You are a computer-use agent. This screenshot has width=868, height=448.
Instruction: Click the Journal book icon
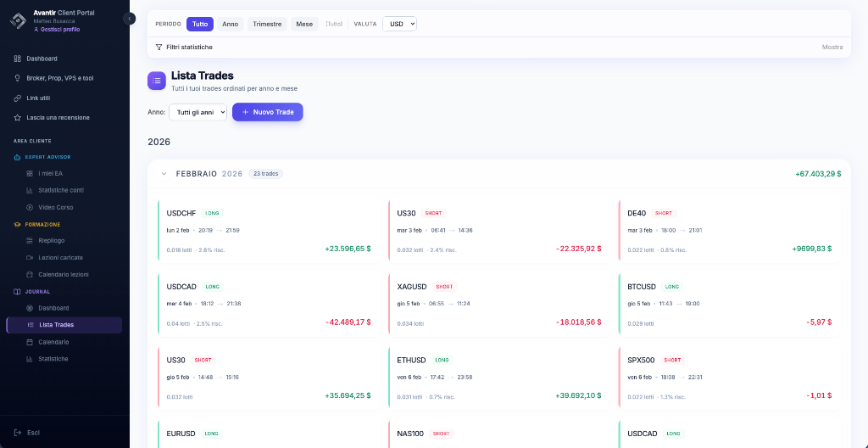click(17, 292)
